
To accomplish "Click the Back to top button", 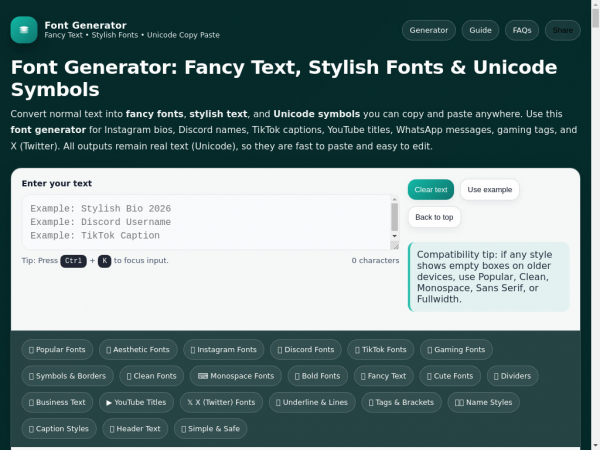I will point(434,217).
